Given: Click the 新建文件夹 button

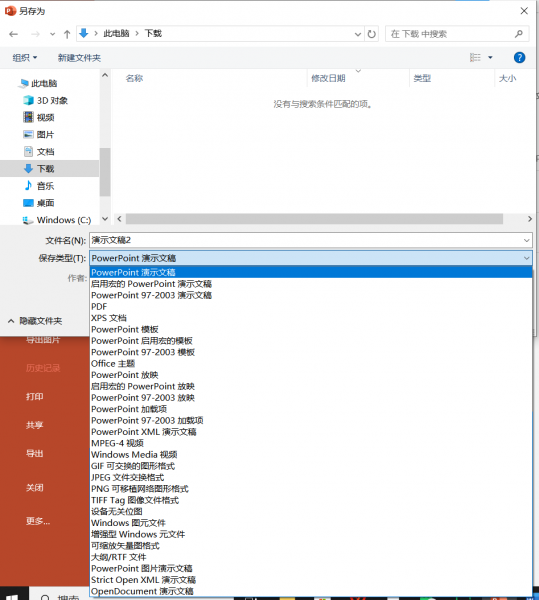Looking at the screenshot, I should tap(79, 58).
